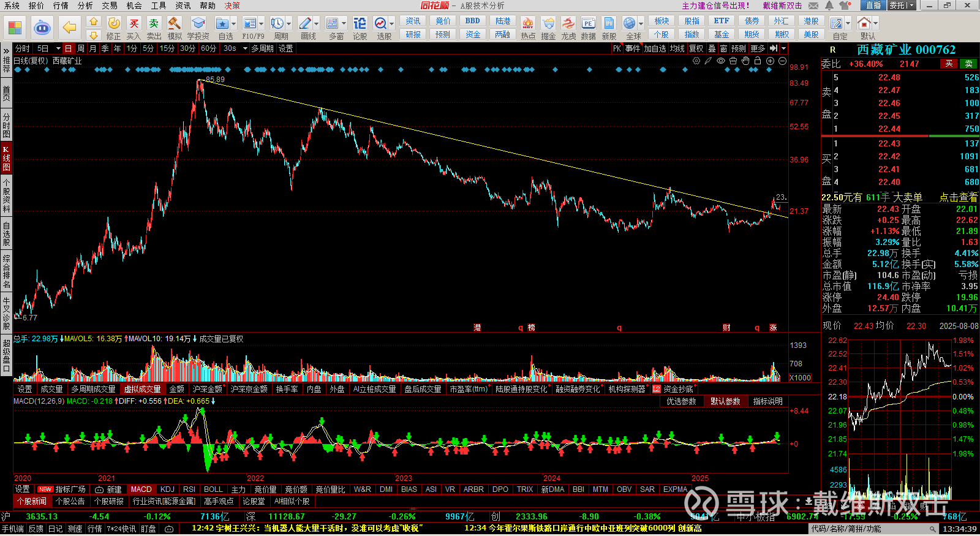The width and height of the screenshot is (980, 536).
Task: Click the 优选参数 button
Action: [681, 401]
